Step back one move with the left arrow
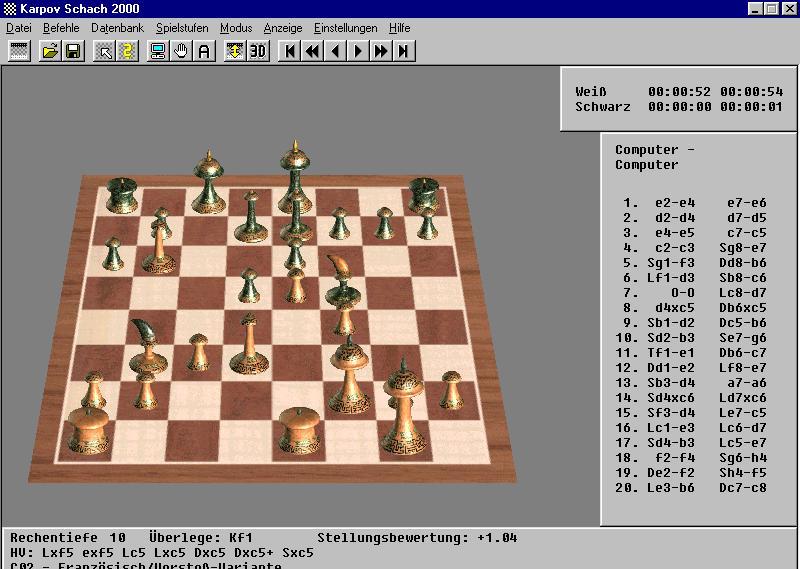Screen dimensions: 800x569 pyautogui.click(x=335, y=51)
